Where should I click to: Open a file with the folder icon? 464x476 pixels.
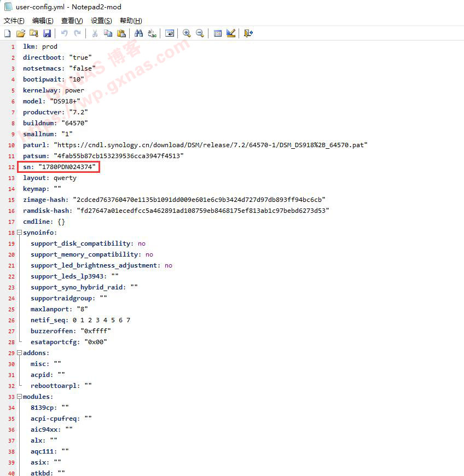coord(21,33)
